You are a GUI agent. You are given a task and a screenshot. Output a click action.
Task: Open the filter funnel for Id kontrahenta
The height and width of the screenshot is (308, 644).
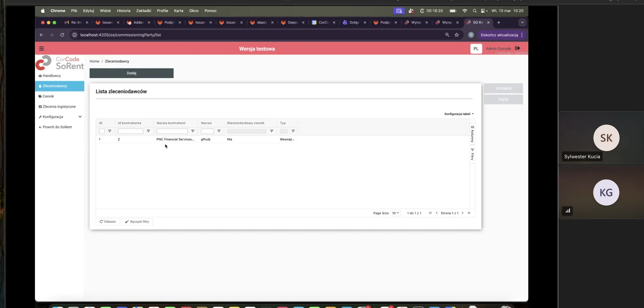pos(148,131)
